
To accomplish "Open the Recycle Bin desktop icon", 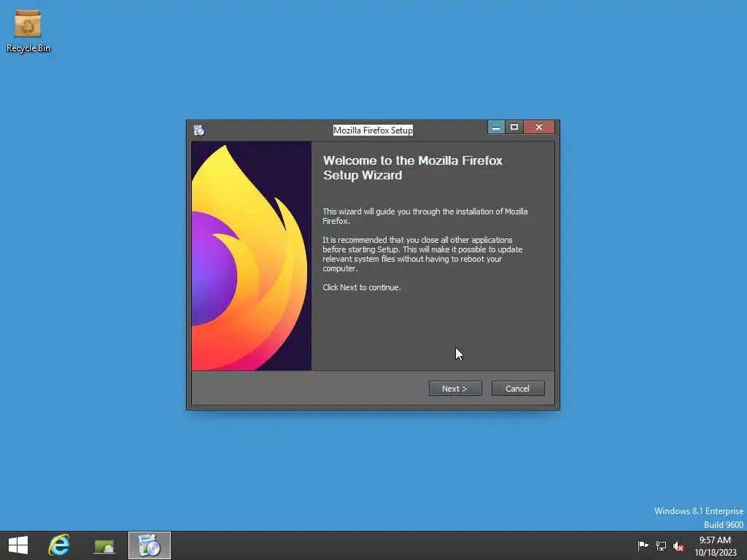I will (x=28, y=31).
